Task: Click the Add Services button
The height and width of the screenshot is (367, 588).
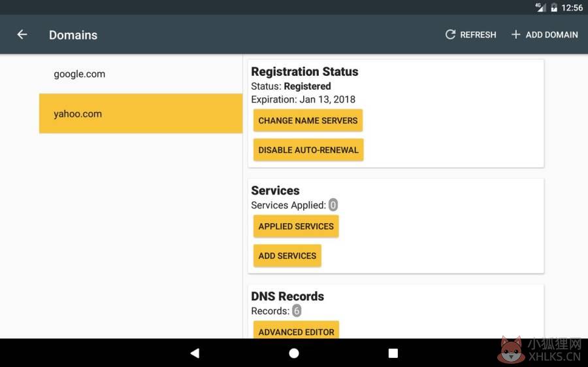Action: click(287, 256)
